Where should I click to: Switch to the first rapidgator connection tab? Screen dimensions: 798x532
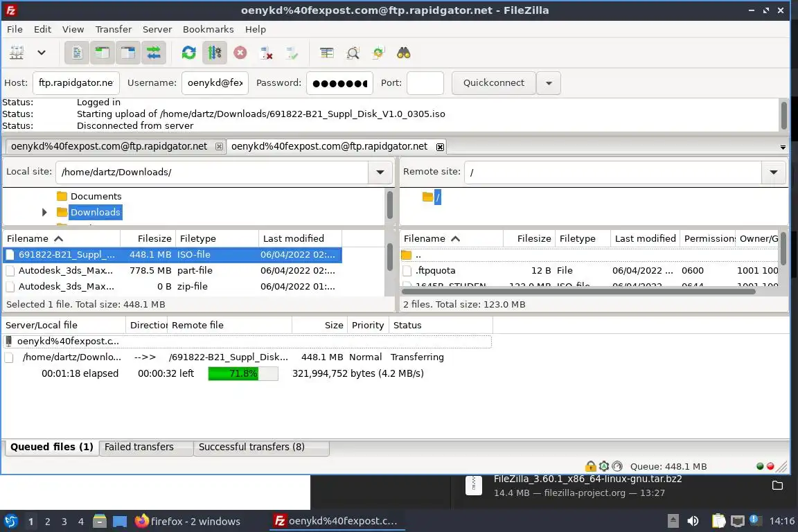point(109,147)
